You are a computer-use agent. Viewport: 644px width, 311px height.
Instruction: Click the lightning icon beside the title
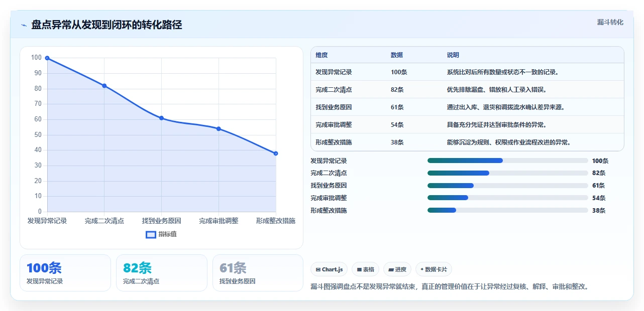(x=24, y=25)
